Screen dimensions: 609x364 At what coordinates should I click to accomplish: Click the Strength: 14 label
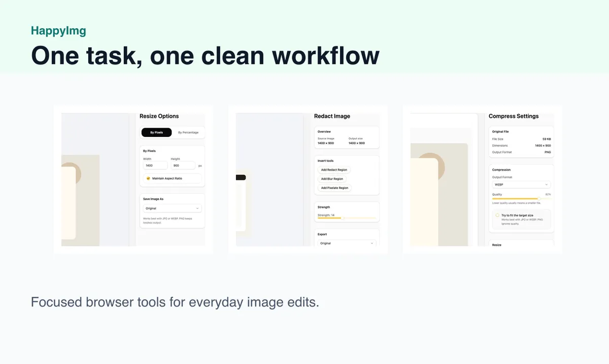point(326,215)
